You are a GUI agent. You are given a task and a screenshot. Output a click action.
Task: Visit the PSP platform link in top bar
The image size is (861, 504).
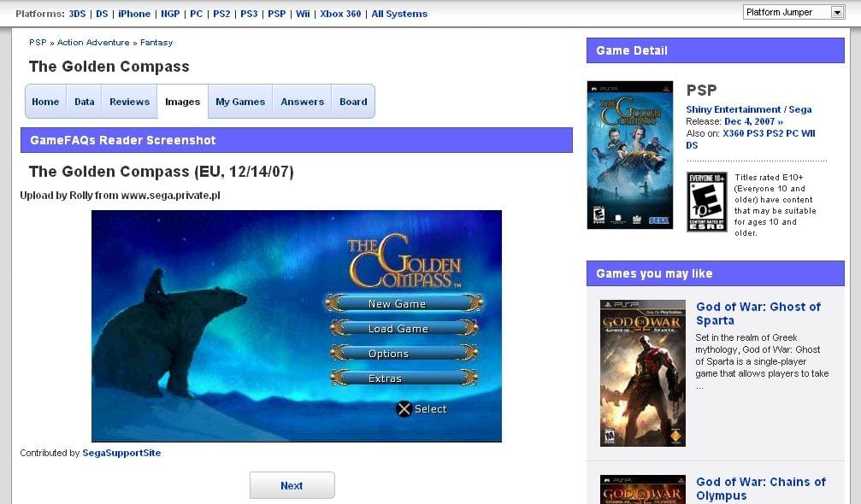point(277,14)
